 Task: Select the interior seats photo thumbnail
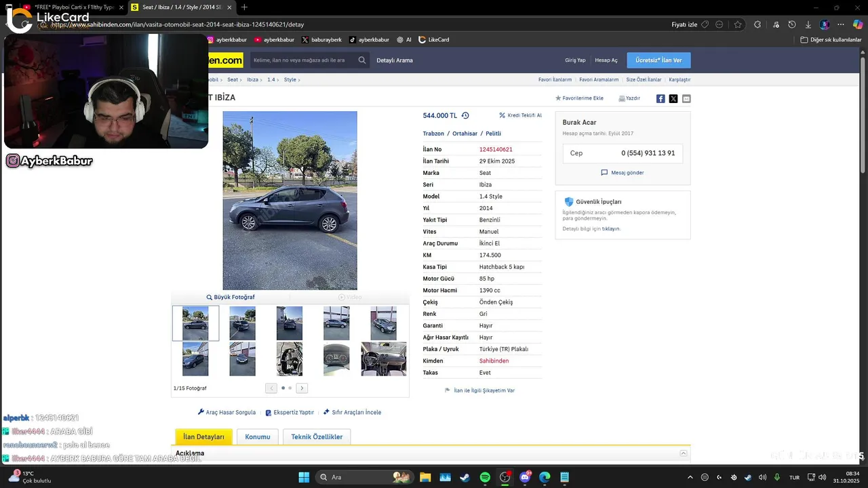tap(384, 359)
